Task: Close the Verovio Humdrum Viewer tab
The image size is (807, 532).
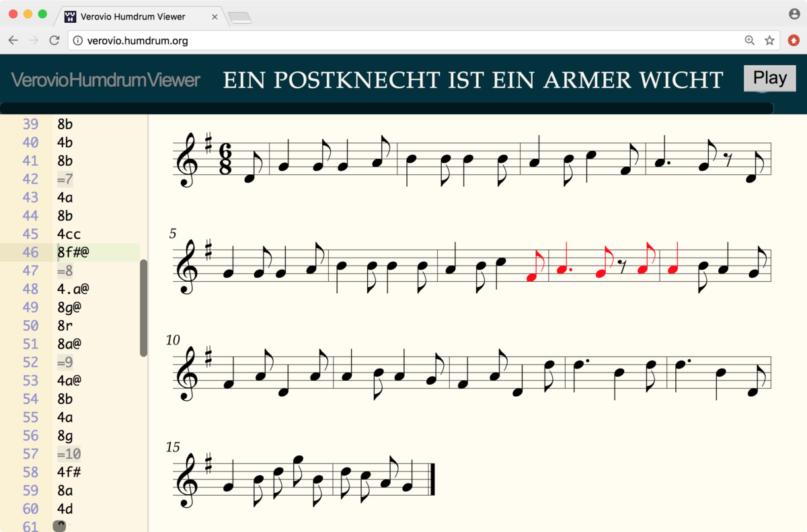Action: 215,16
